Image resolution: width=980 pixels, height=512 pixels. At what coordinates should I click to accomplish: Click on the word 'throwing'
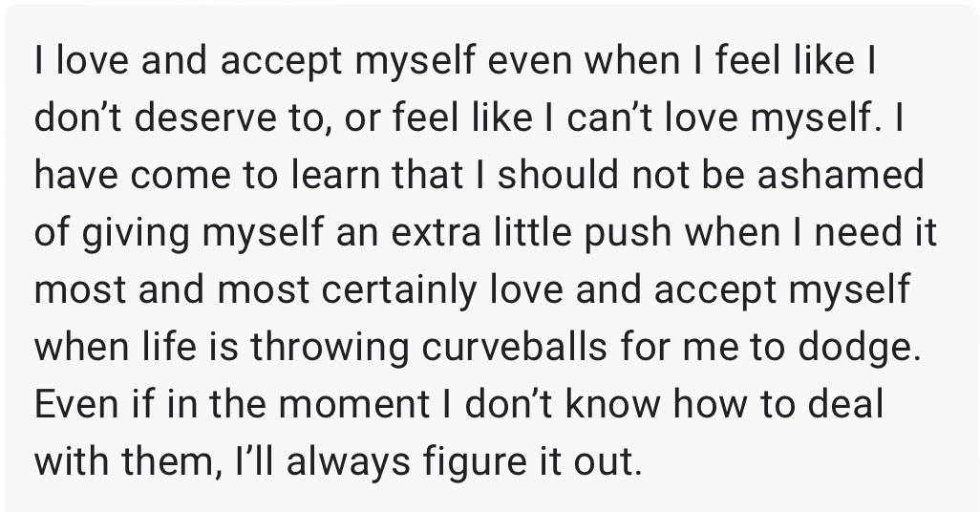330,349
